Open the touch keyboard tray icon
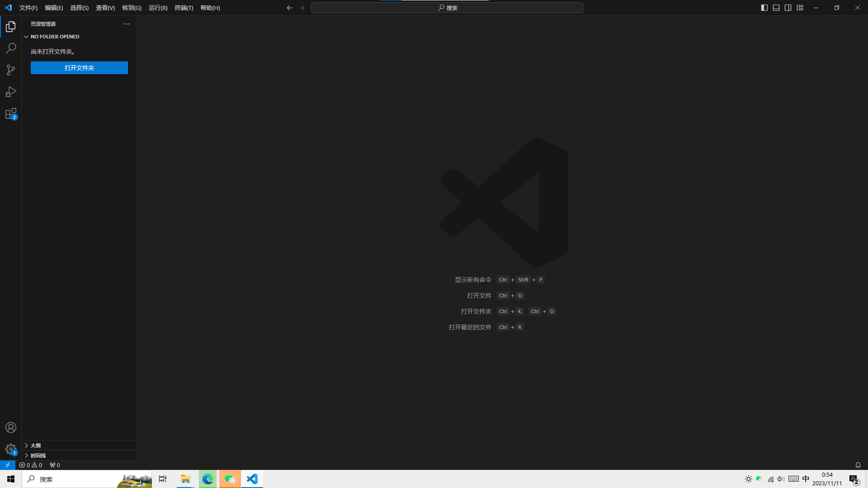 pos(793,479)
